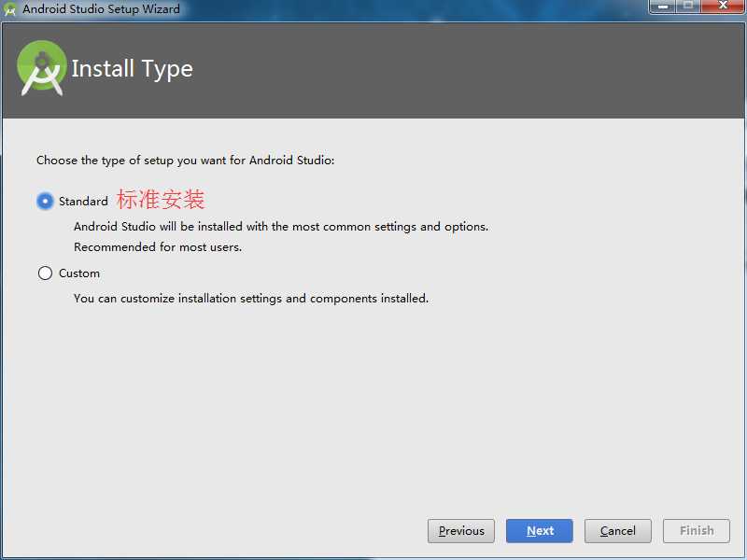Image resolution: width=747 pixels, height=560 pixels.
Task: Click the disabled Finish button
Action: tap(697, 530)
